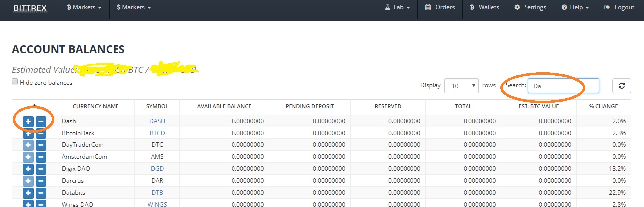Click the plus deposit icon for DayTraderCoin
Viewport: 644px width, 207px height.
(28, 144)
